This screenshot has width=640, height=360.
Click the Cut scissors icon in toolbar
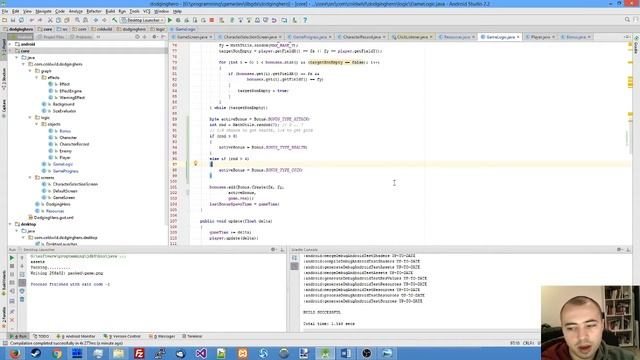point(50,20)
